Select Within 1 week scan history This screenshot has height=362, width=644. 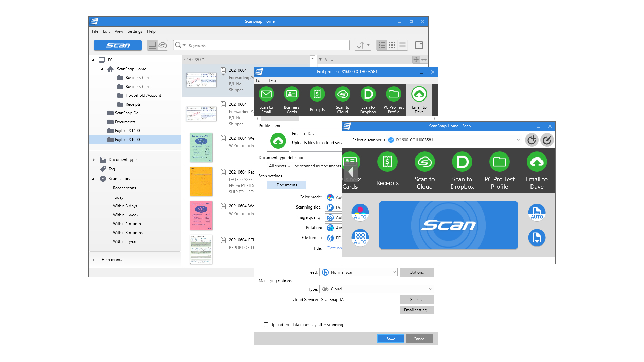coord(125,215)
